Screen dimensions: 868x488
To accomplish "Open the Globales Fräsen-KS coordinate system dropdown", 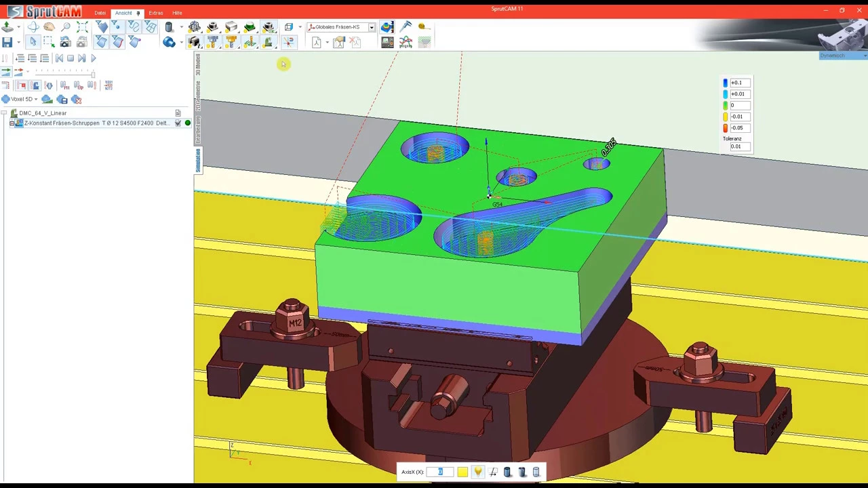I will 372,27.
